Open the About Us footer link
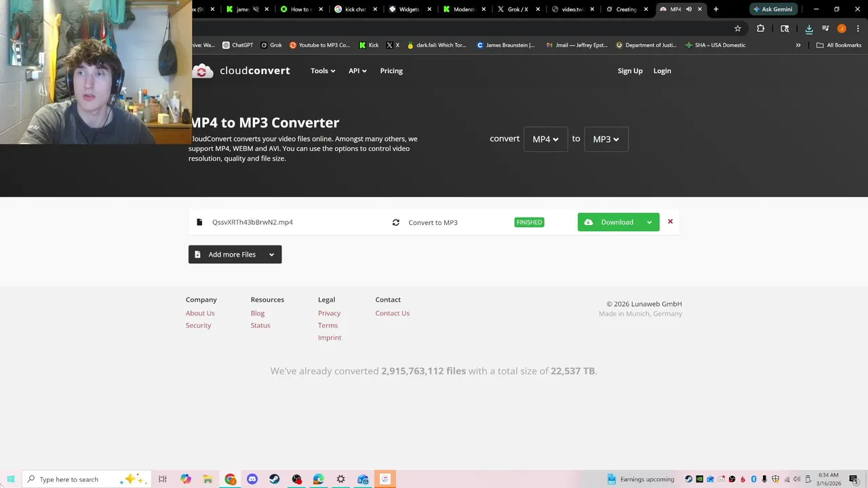868x488 pixels. click(x=200, y=313)
